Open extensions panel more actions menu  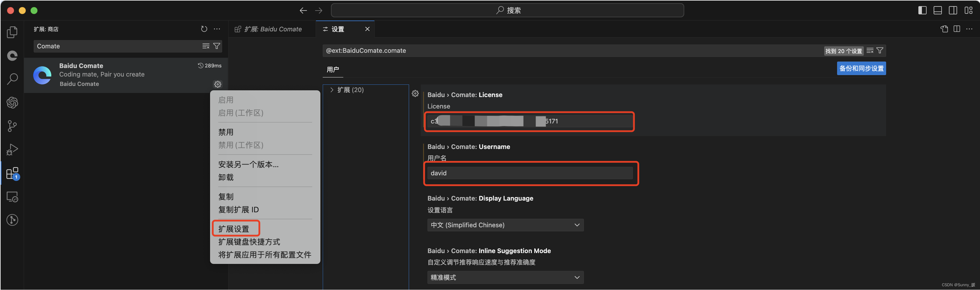[x=217, y=29]
